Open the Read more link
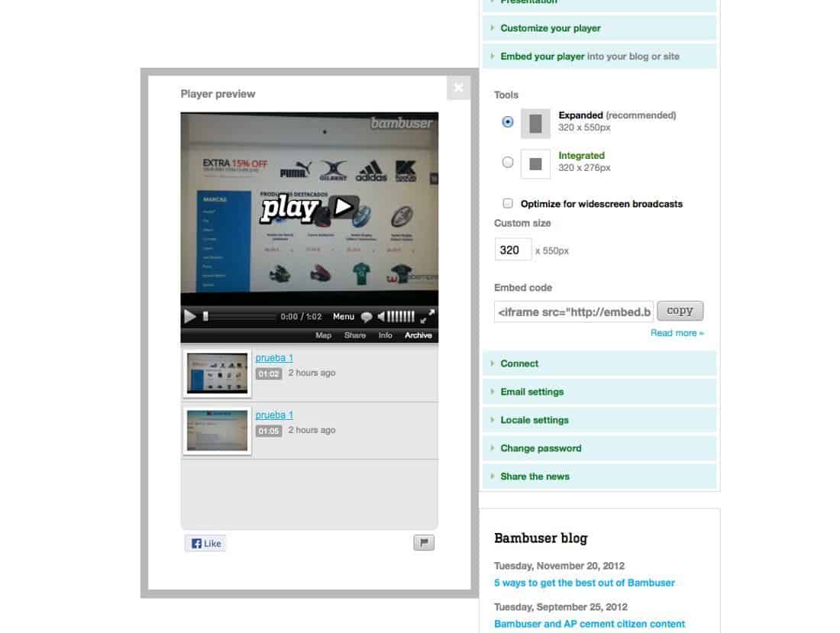Viewport: 840px width, 633px height. [677, 333]
